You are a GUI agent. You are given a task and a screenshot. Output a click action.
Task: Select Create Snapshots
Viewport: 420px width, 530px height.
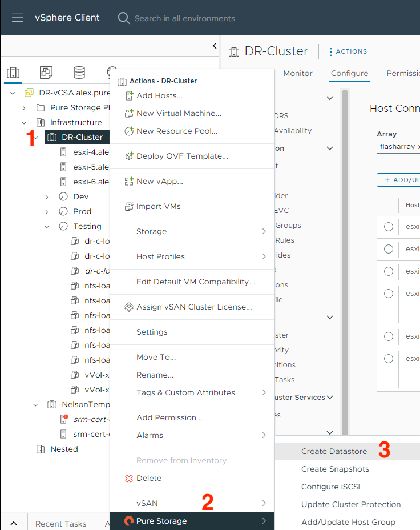pyautogui.click(x=335, y=469)
